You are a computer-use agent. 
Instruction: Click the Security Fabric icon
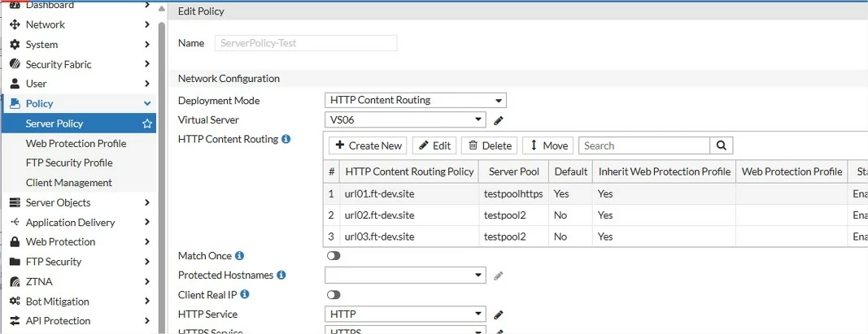click(x=15, y=65)
